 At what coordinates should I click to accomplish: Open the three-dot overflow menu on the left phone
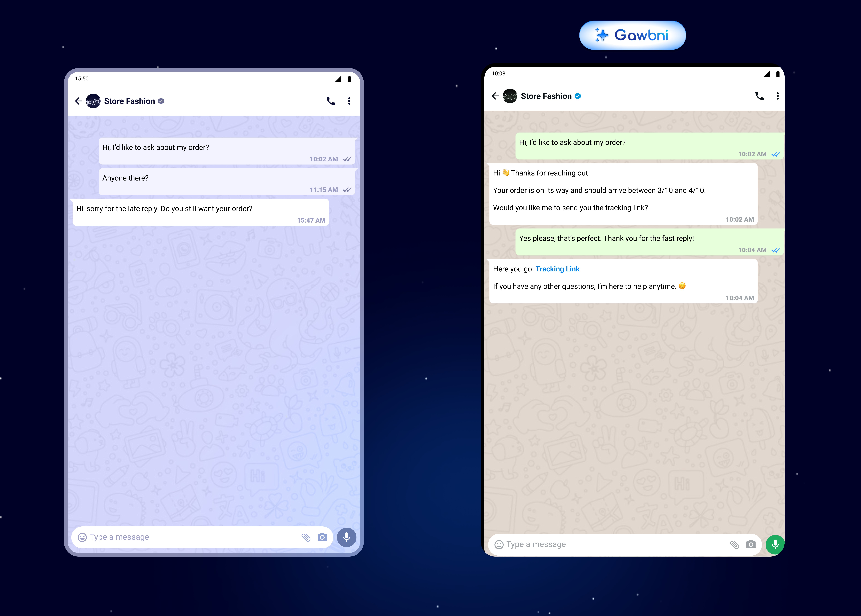[x=349, y=101]
